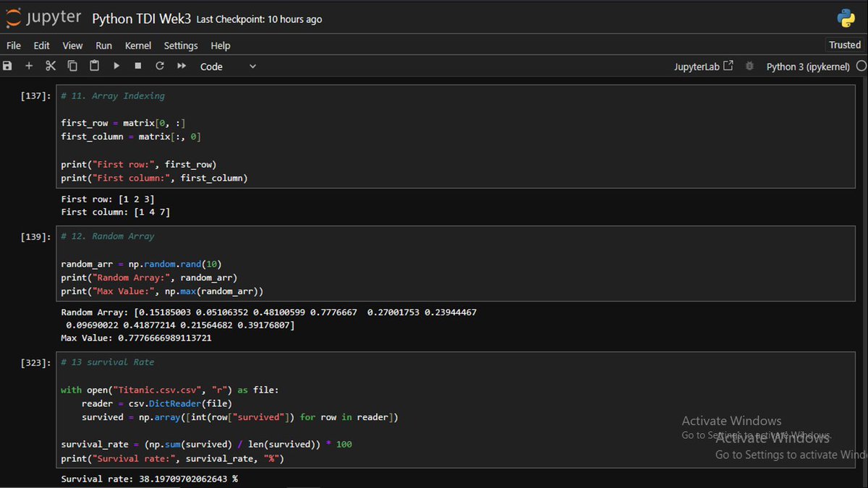This screenshot has width=868, height=488.
Task: Open the Settings menu
Action: coord(181,46)
